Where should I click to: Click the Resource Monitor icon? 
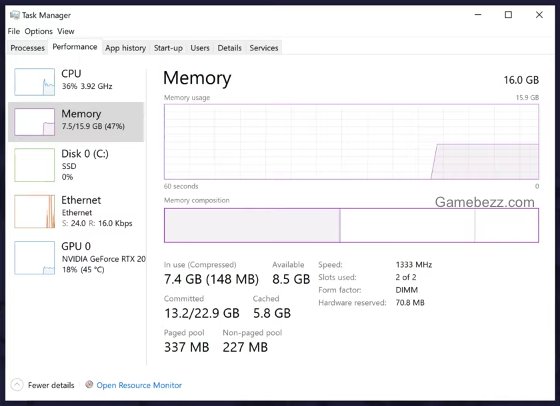89,385
